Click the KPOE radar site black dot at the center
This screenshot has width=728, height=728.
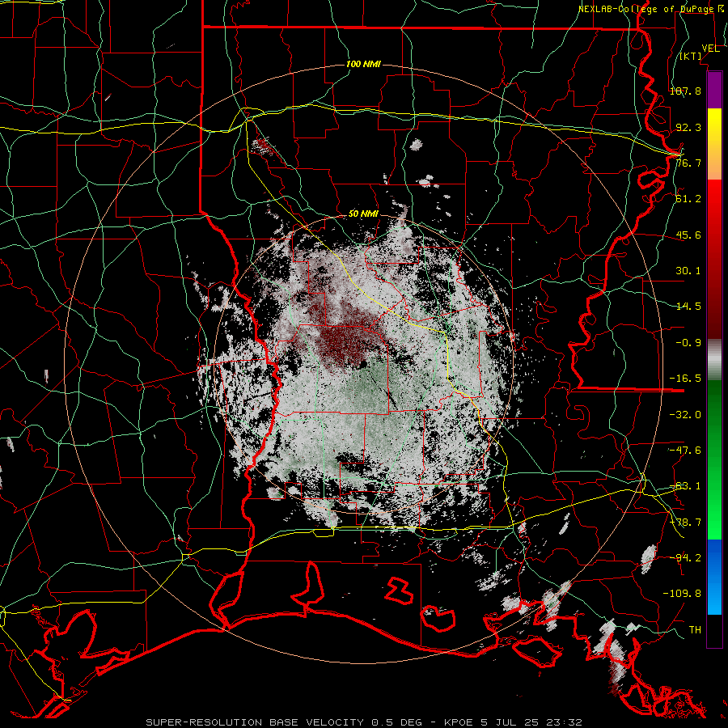362,364
